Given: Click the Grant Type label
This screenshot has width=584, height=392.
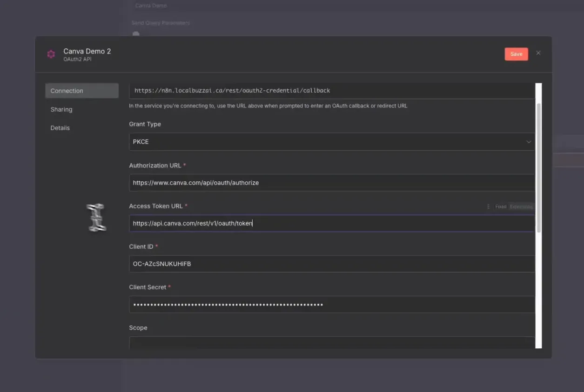Looking at the screenshot, I should 145,124.
